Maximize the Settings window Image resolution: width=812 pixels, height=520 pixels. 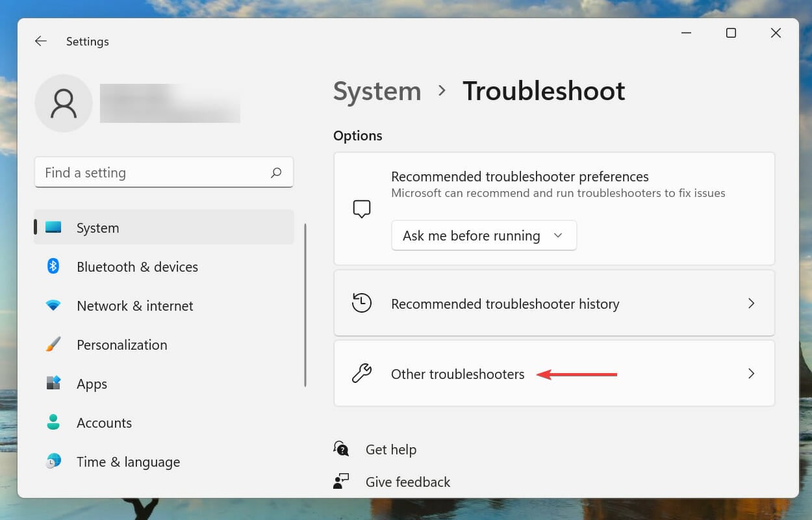731,33
